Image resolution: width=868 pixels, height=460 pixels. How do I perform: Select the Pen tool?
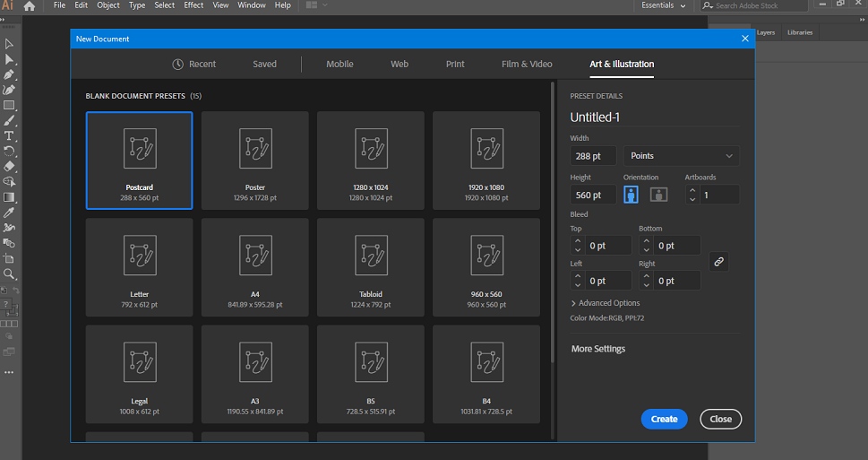(9, 74)
